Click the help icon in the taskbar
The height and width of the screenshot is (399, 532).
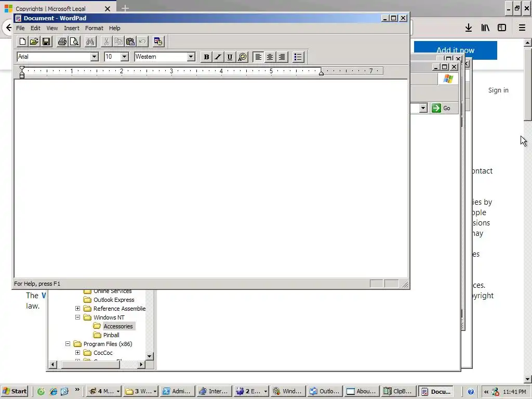471,392
